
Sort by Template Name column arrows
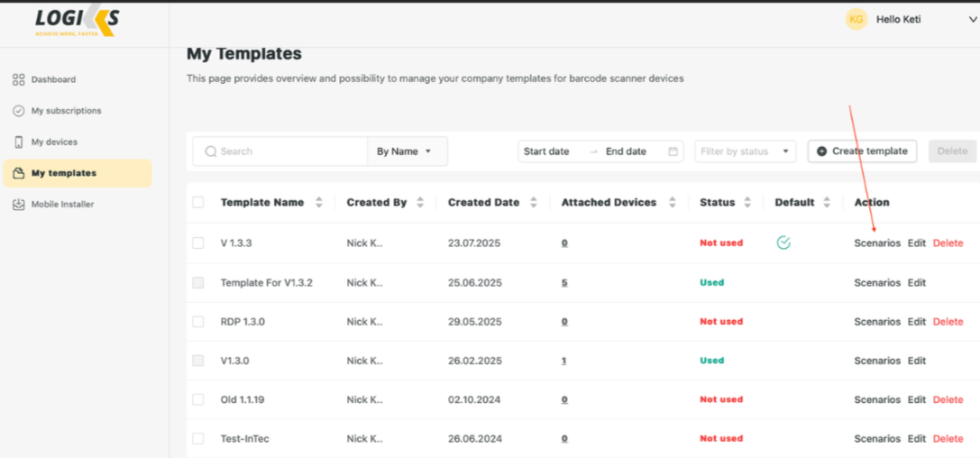(x=318, y=203)
